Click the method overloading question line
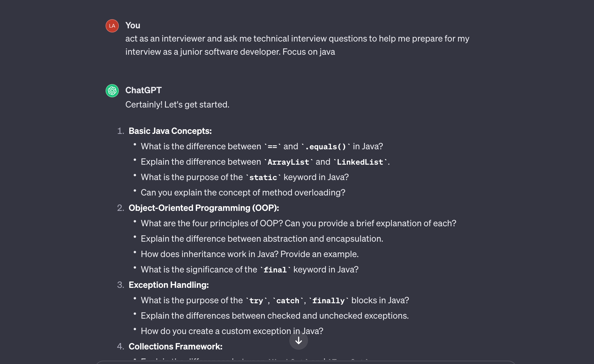Viewport: 594px width, 364px height. pyautogui.click(x=243, y=192)
